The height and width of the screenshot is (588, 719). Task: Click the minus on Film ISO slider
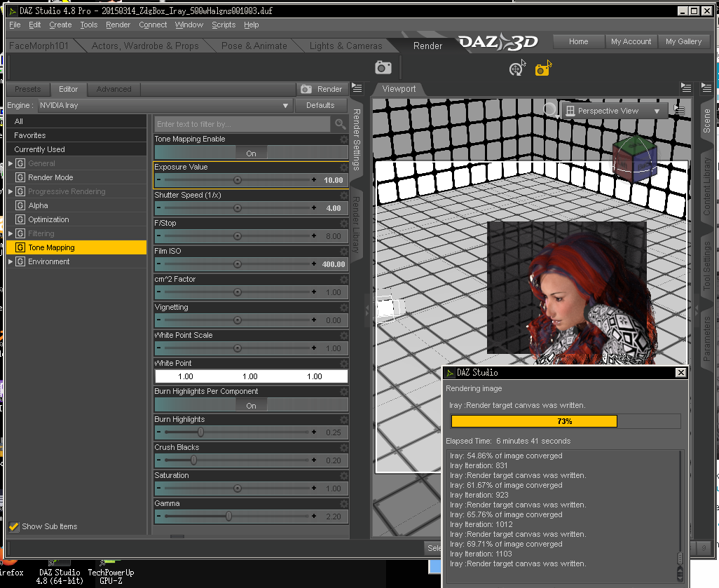pos(158,264)
